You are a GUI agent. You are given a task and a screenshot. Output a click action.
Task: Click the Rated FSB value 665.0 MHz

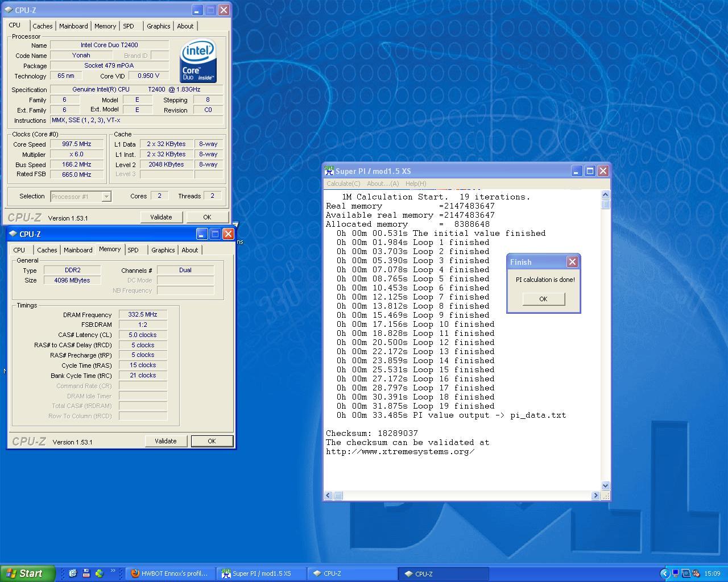[x=77, y=175]
